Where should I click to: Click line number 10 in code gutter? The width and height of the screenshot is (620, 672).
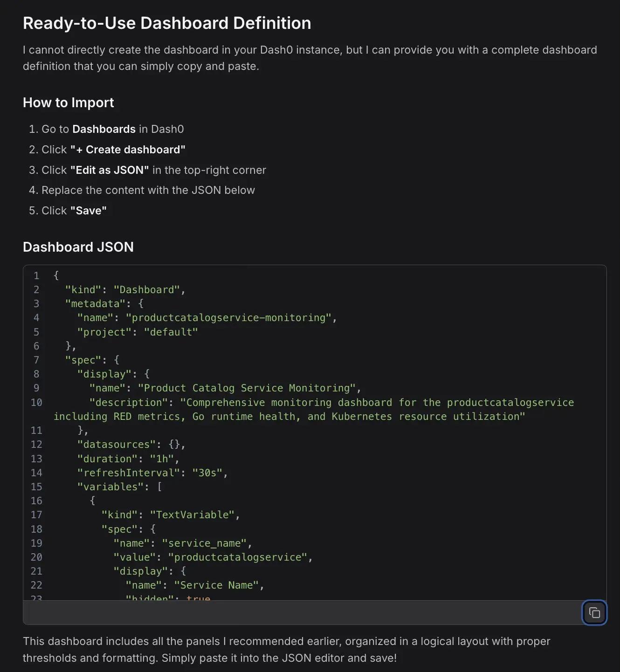(36, 402)
